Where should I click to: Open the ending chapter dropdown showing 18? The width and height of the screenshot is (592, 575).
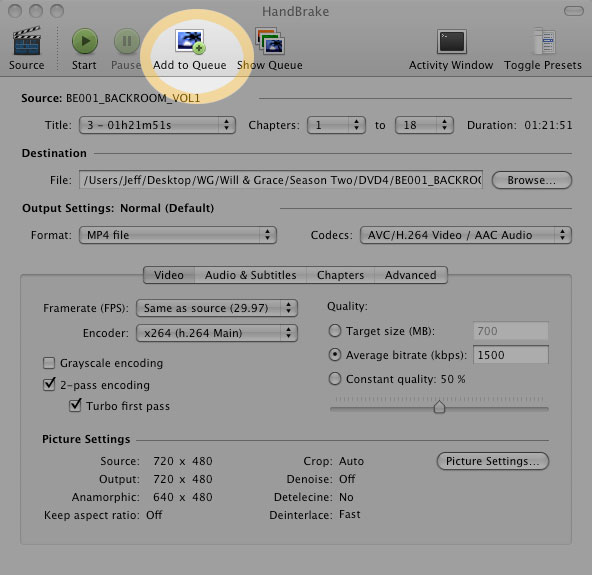click(424, 125)
